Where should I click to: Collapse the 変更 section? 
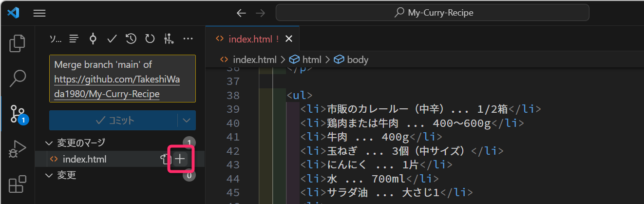coord(48,175)
